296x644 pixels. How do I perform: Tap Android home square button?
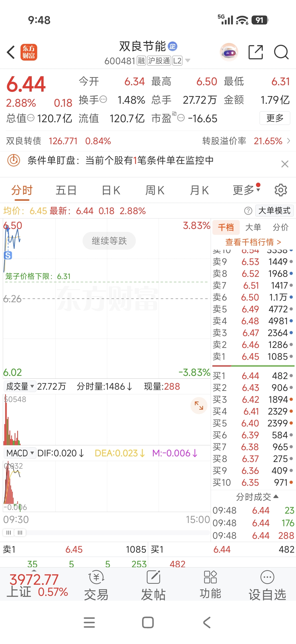pyautogui.click(x=148, y=623)
